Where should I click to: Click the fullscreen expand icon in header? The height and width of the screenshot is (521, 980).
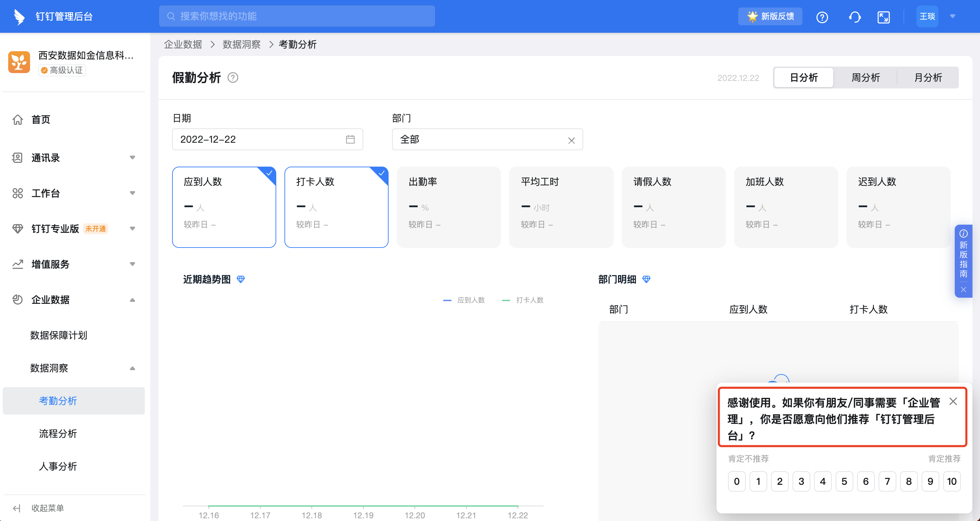tap(883, 17)
